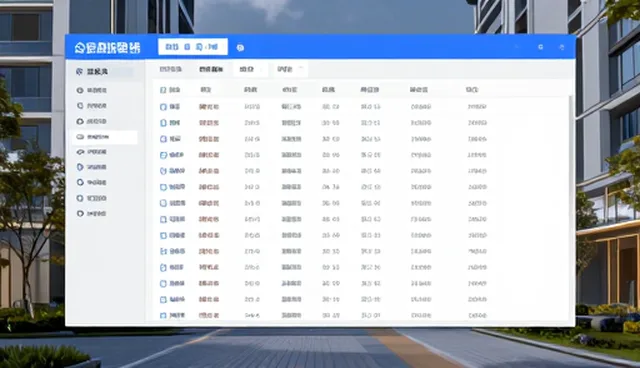The width and height of the screenshot is (640, 368).
Task: Tick the select-all checkbox in the table header
Action: coord(163,90)
